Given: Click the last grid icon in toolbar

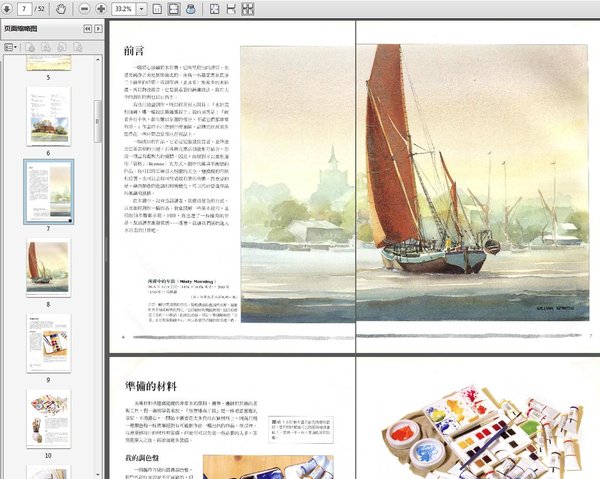Looking at the screenshot, I should [248, 9].
